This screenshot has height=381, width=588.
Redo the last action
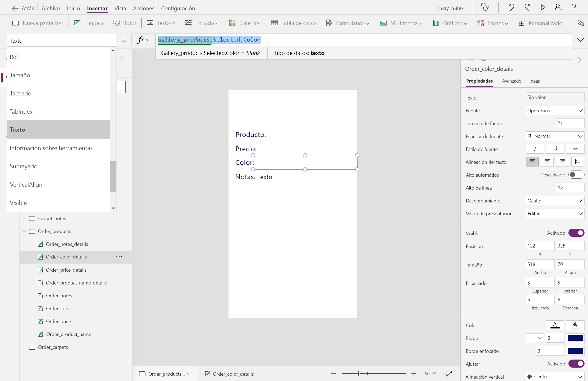pyautogui.click(x=527, y=7)
